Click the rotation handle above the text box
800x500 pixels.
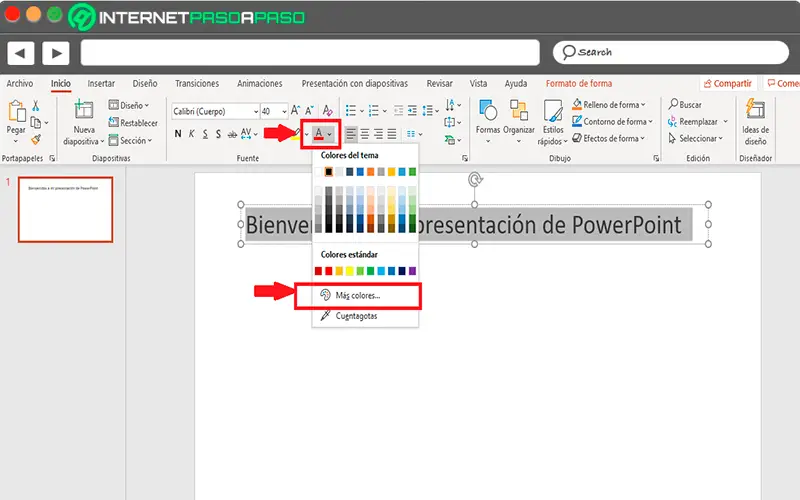475,180
